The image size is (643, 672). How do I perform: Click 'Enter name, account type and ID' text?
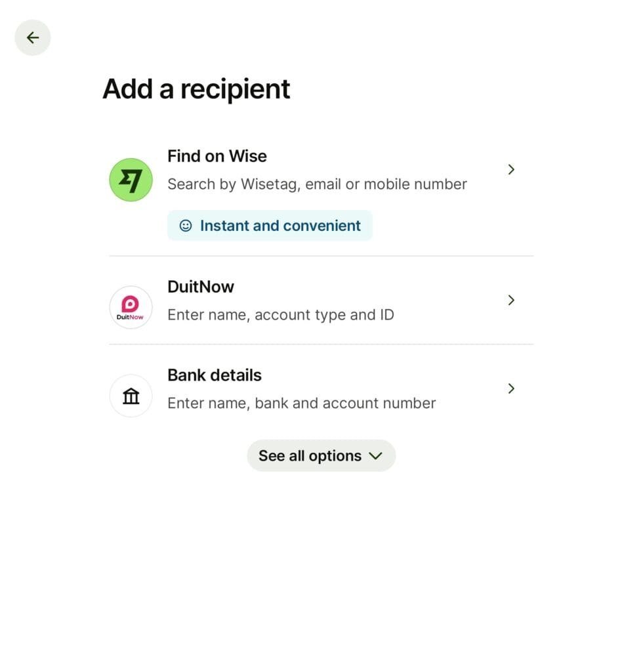pos(280,315)
